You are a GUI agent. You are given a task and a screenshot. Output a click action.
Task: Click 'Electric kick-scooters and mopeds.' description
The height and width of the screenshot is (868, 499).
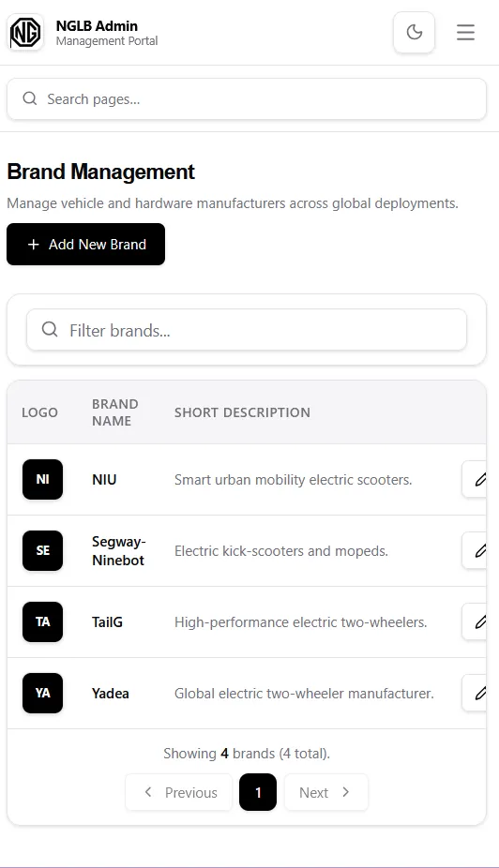tap(281, 551)
